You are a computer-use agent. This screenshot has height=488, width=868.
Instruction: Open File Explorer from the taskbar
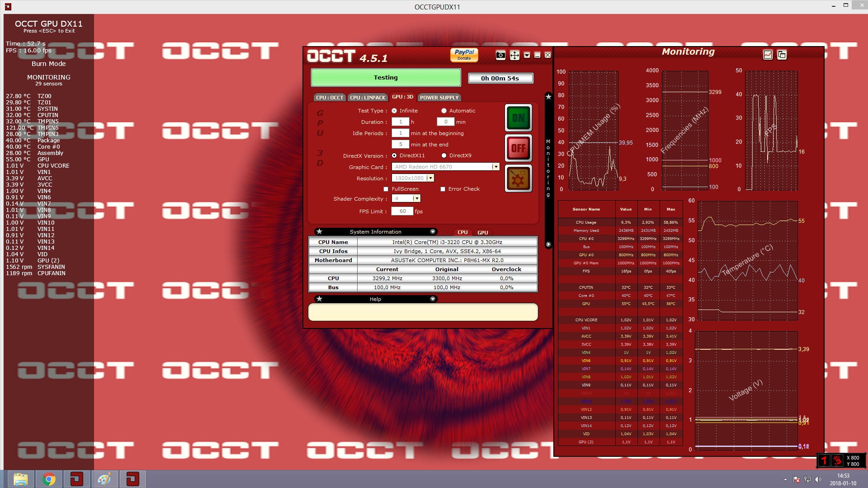pyautogui.click(x=21, y=479)
